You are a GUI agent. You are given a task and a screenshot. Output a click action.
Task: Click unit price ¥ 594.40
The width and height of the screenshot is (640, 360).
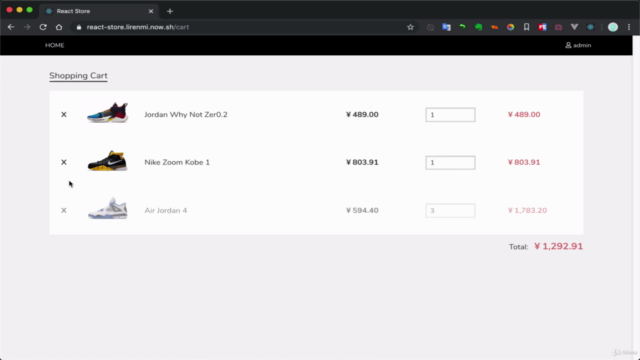click(362, 211)
